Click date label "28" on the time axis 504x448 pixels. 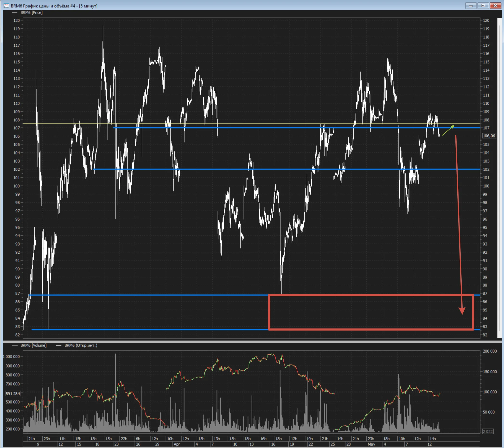click(348, 444)
